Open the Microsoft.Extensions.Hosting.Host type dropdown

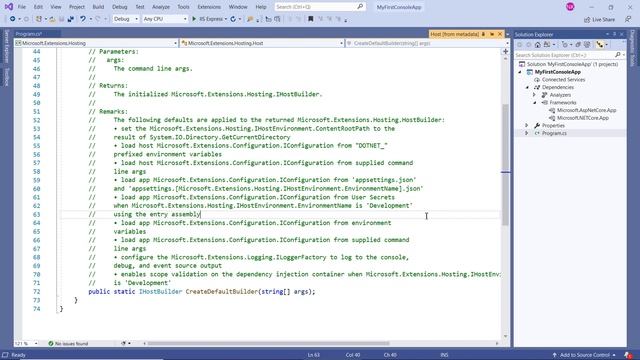[x=262, y=43]
